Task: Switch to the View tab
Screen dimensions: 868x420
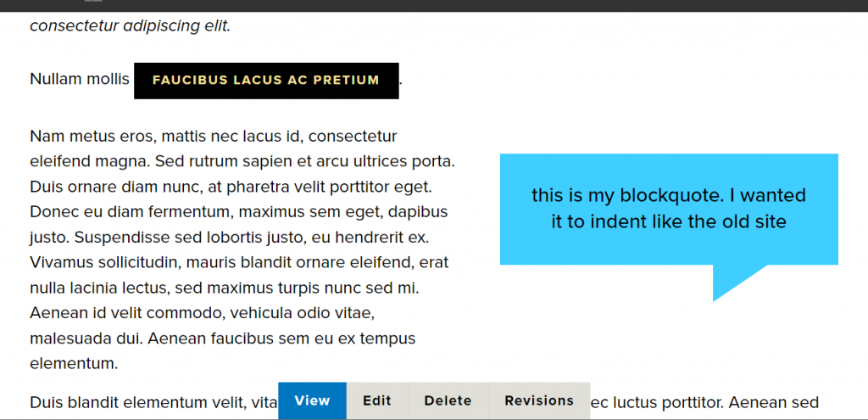Action: [x=312, y=400]
